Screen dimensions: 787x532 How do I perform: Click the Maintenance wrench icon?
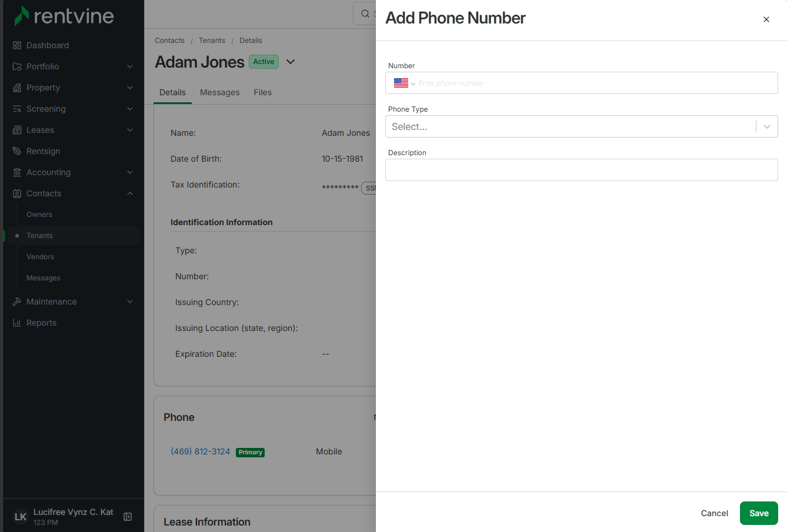(x=17, y=302)
